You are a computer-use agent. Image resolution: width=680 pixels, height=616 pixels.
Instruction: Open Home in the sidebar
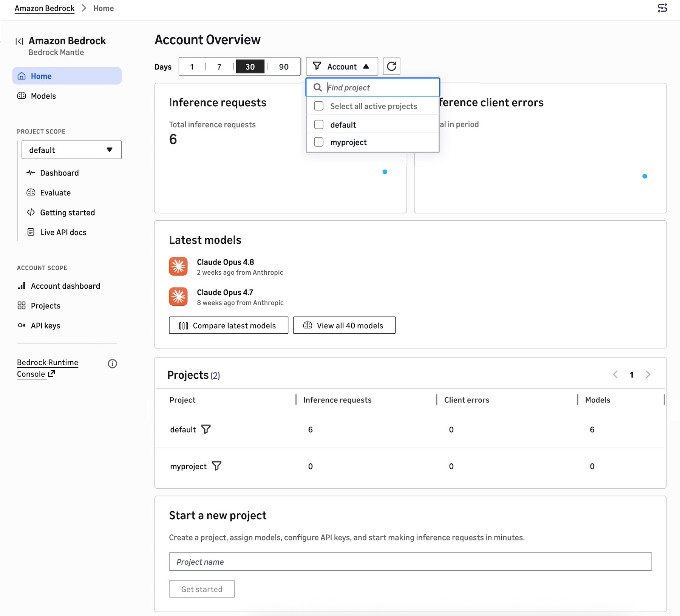(x=67, y=76)
